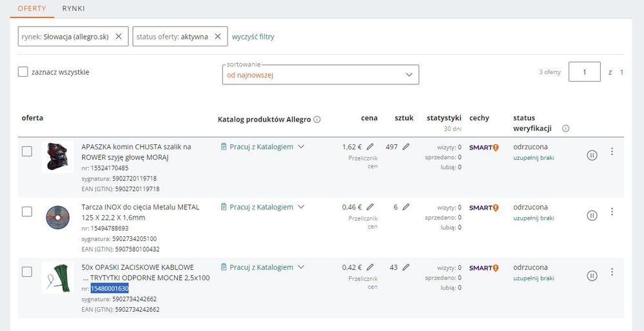The height and width of the screenshot is (331, 644).
Task: Click the wyczyść filtry link
Action: tap(253, 37)
